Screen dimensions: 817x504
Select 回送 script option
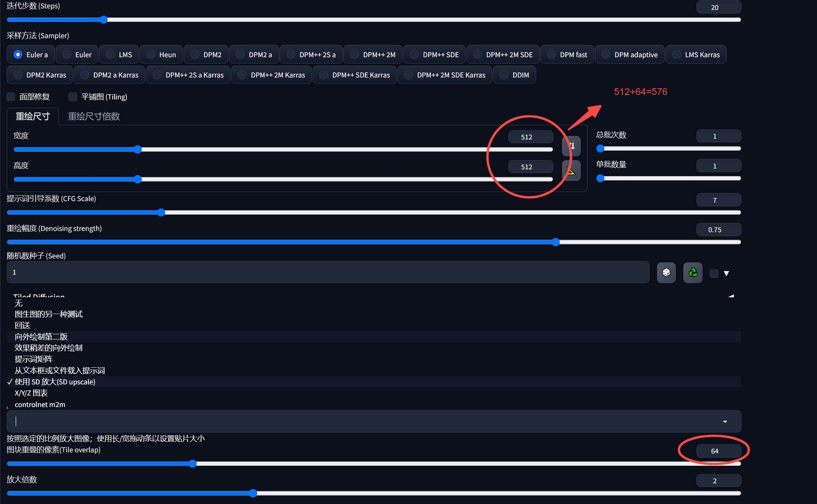click(374, 325)
